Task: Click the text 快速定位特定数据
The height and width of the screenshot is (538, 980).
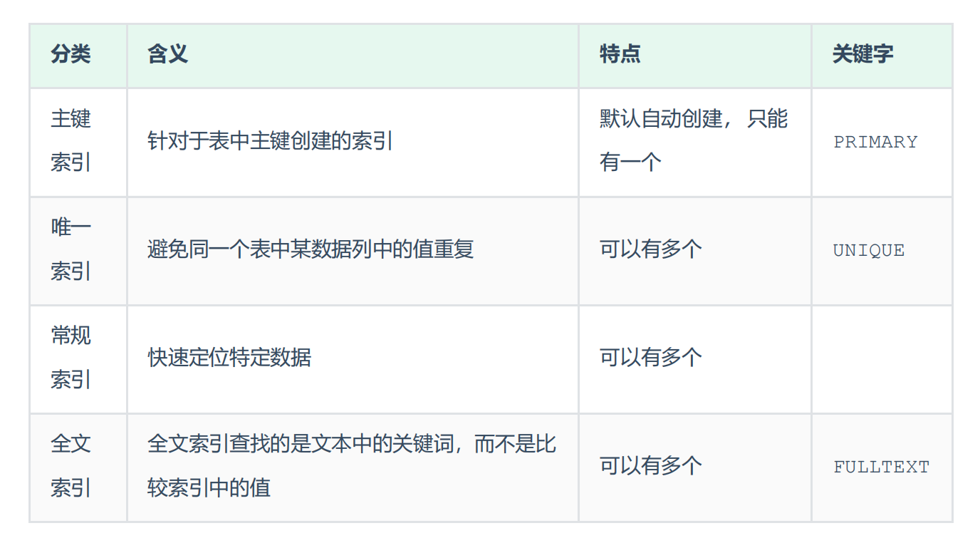Action: (229, 358)
